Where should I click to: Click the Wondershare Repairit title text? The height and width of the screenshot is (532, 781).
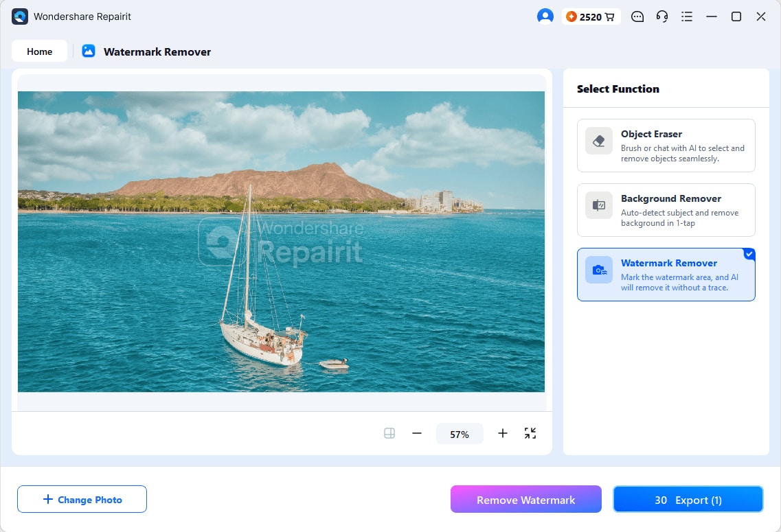point(82,16)
